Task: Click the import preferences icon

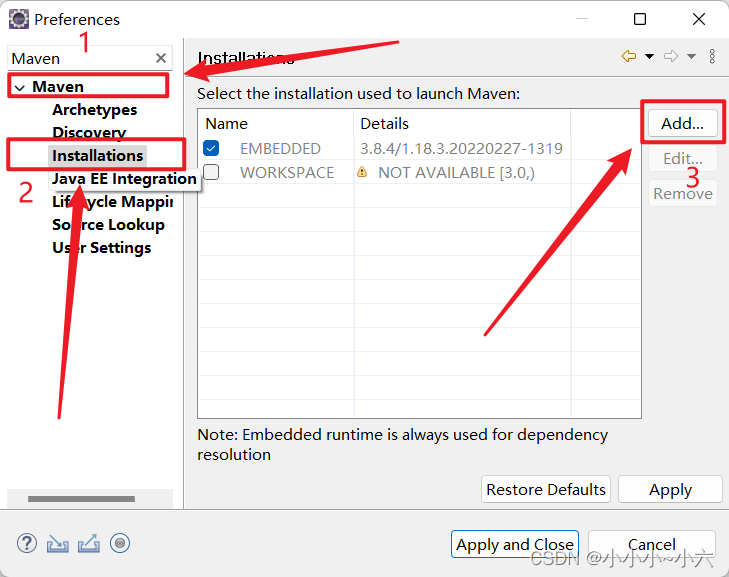Action: coord(58,544)
